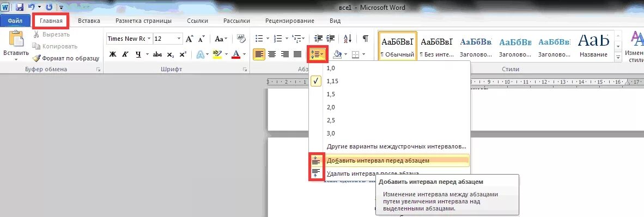Decrease font size with the shrink font icon
Viewport: 644px width, 217px height.
pos(202,39)
